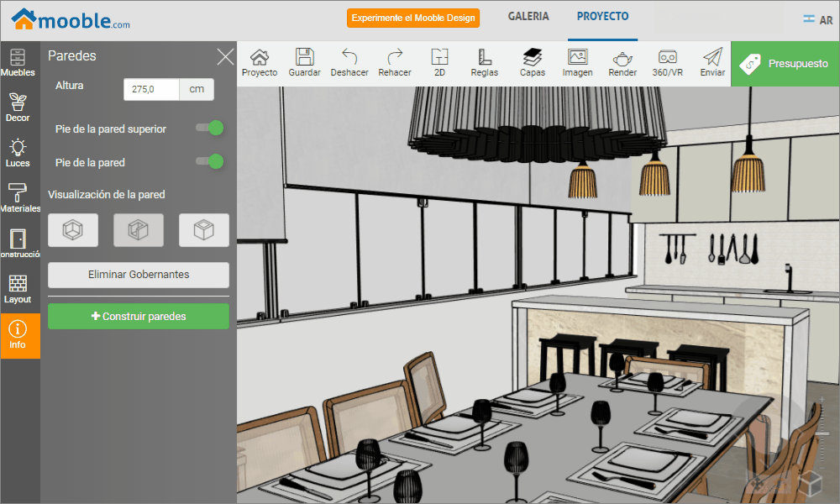Select the wireframe wall visualization cube
The width and height of the screenshot is (840, 504).
[73, 230]
